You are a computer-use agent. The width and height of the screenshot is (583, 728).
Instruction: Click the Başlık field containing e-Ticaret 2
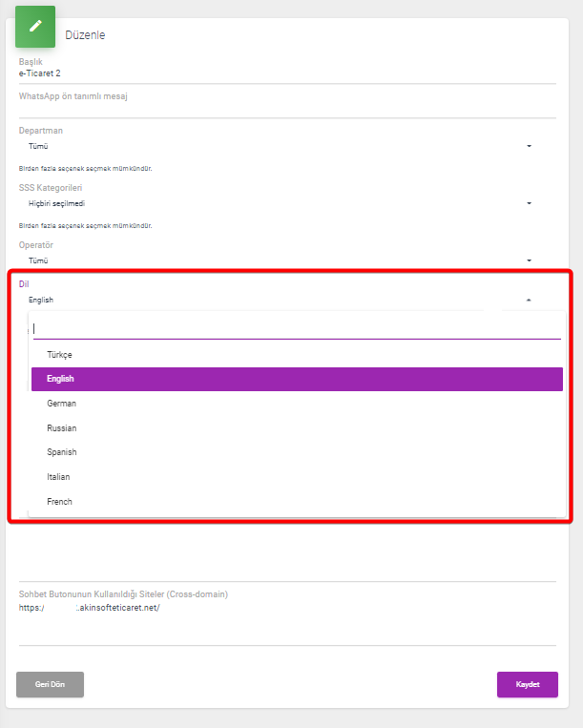point(287,73)
